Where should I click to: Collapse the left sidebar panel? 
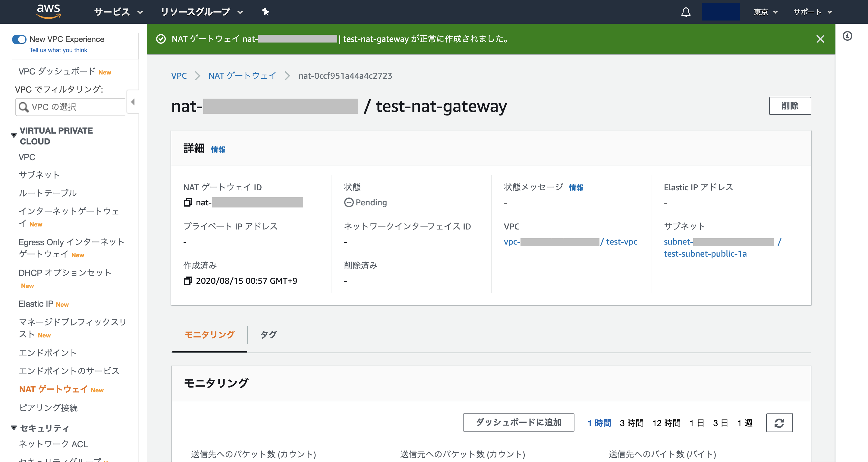(133, 102)
